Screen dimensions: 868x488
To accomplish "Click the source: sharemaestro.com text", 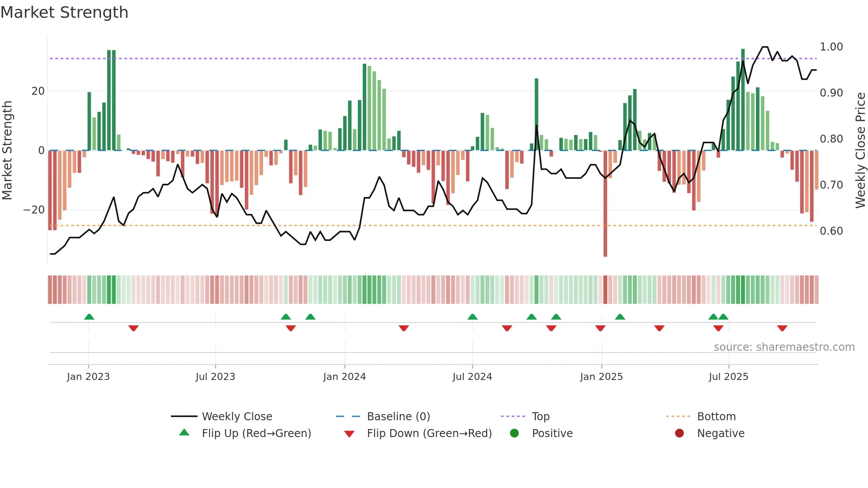I will coord(784,347).
